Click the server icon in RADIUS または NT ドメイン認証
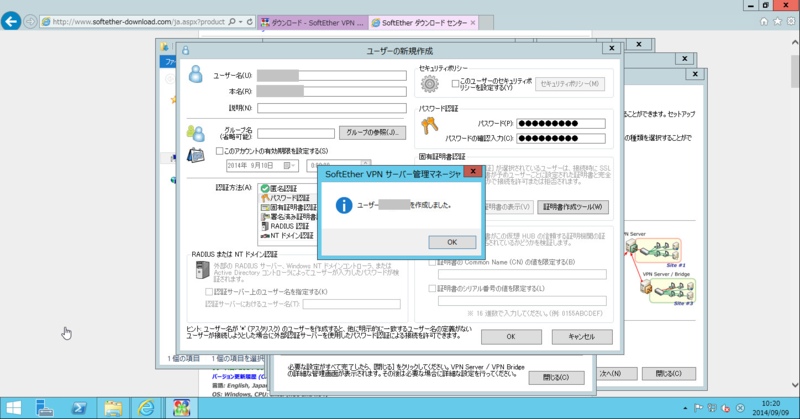 tap(203, 269)
